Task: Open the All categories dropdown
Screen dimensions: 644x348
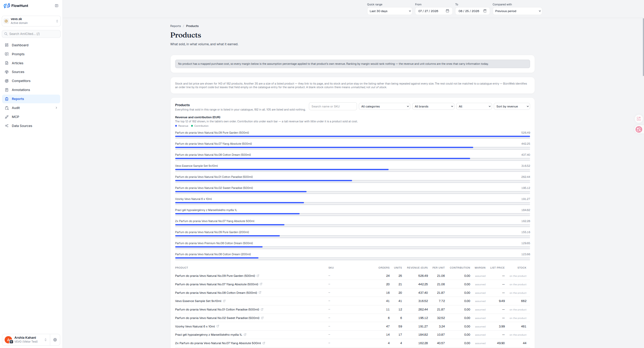Action: tap(384, 106)
